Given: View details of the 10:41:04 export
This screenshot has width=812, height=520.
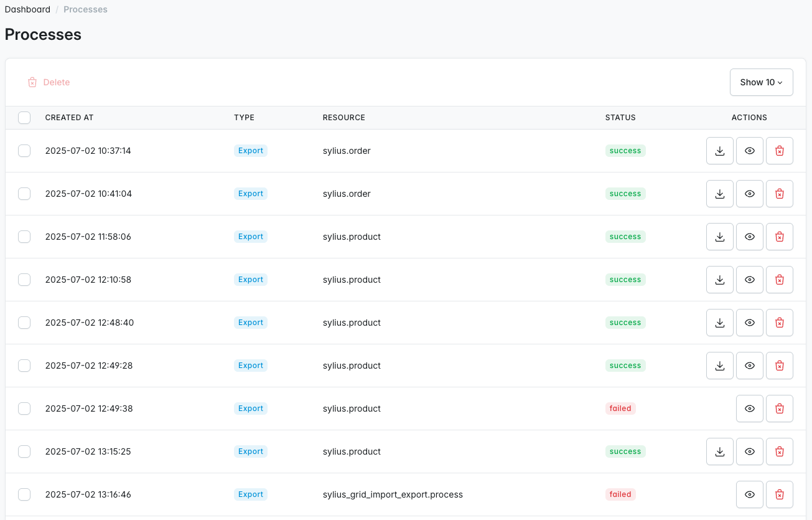Looking at the screenshot, I should [750, 194].
